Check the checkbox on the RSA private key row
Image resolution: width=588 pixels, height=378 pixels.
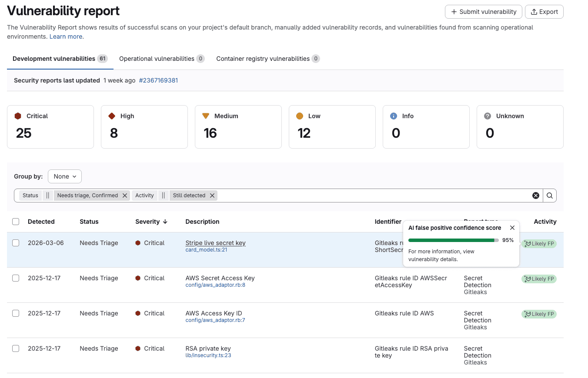click(16, 348)
